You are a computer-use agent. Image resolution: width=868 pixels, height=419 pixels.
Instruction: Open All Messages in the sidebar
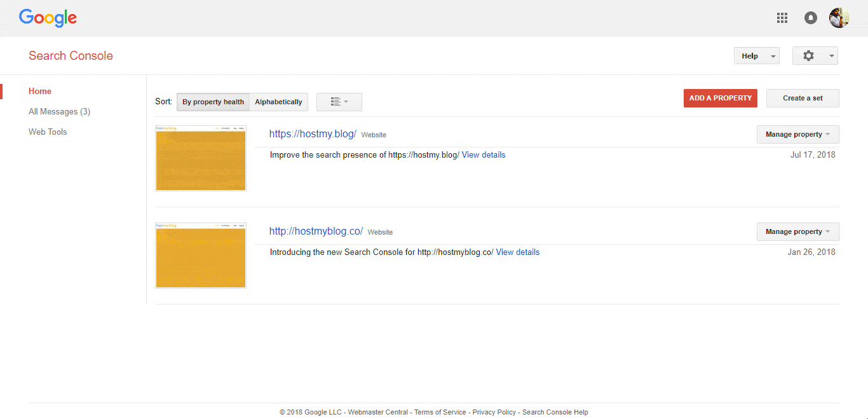tap(59, 112)
